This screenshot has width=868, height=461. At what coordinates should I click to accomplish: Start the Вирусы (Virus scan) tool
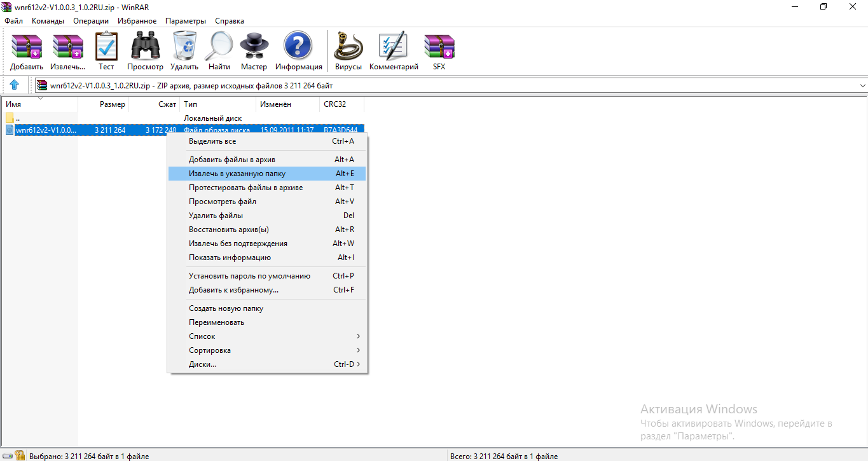click(x=348, y=51)
